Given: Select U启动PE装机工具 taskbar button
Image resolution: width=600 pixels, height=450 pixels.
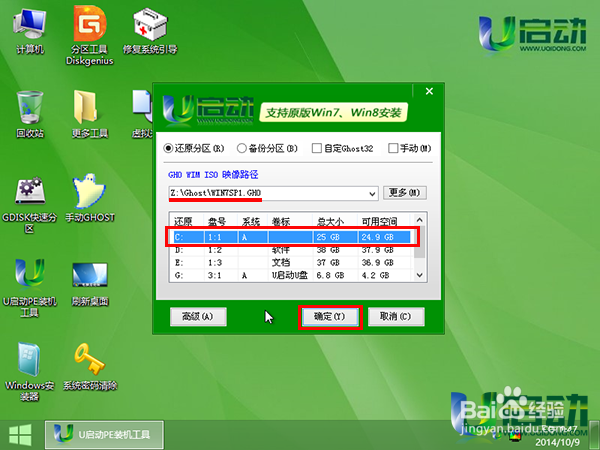Looking at the screenshot, I should point(104,435).
